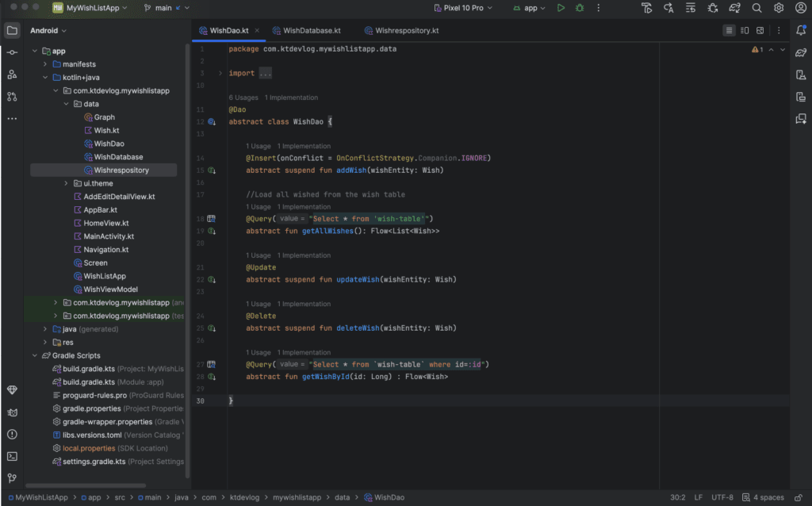
Task: Click the 6 Usages hint above WishDao
Action: pos(243,98)
